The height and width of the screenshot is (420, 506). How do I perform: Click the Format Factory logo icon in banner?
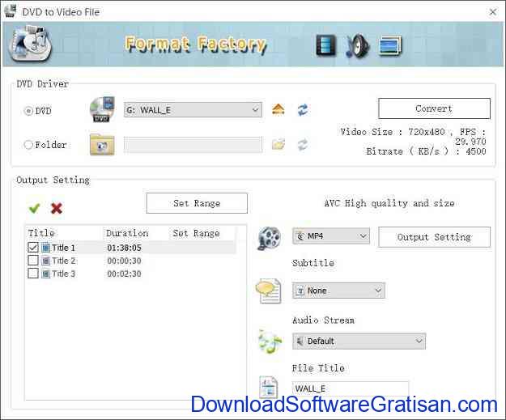tap(30, 45)
